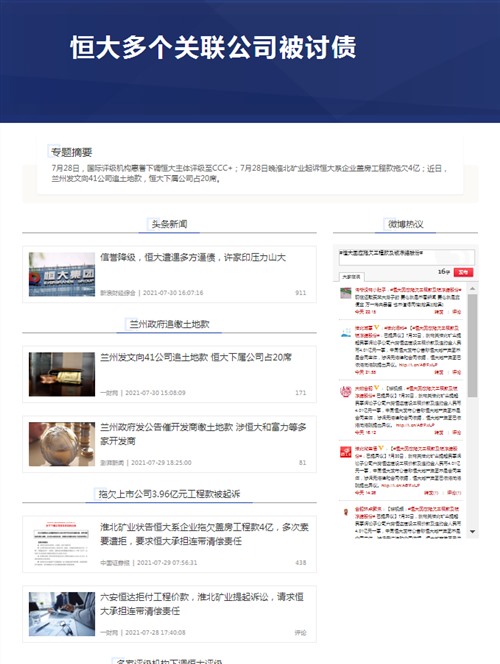Click the comment count 438
500x664 pixels.
pos(301,562)
